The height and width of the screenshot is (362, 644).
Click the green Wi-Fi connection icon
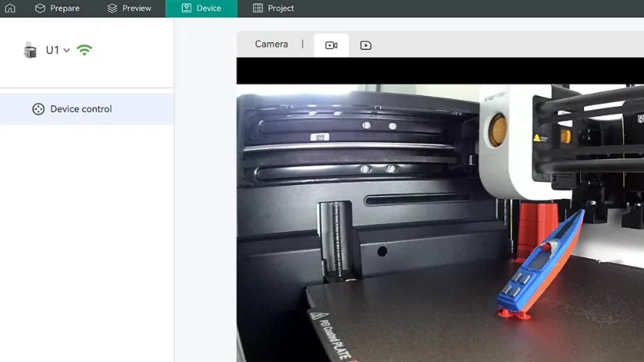click(84, 50)
